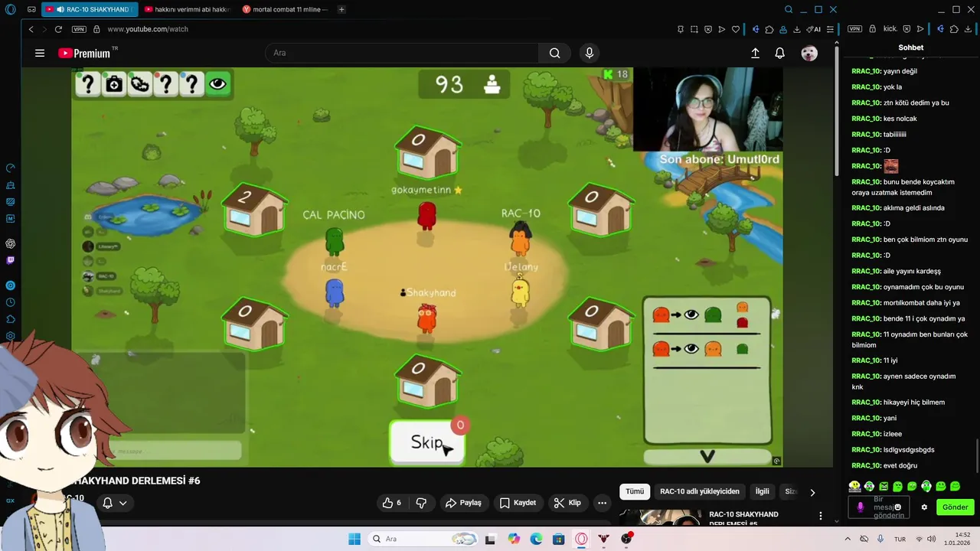The width and height of the screenshot is (980, 551).
Task: Open the Opera browser menu logo
Action: [10, 9]
